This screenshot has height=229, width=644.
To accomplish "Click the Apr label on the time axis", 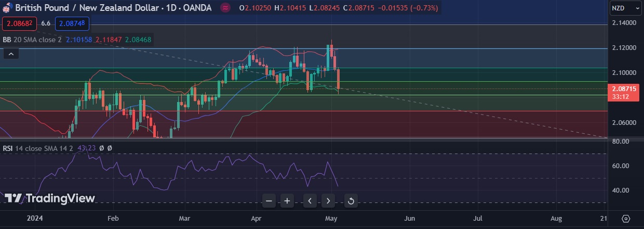I will (x=256, y=218).
